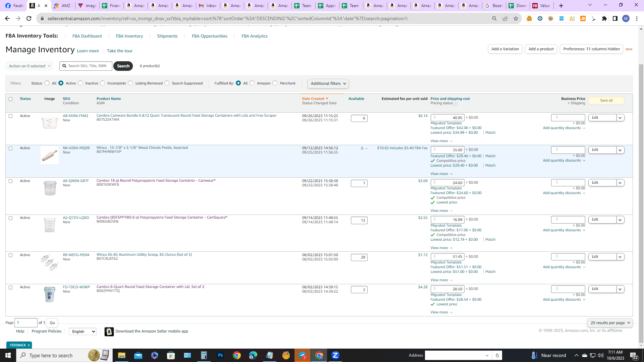Launch Photoshop from the taskbar
Screen dimensions: 644x362
click(x=220, y=355)
